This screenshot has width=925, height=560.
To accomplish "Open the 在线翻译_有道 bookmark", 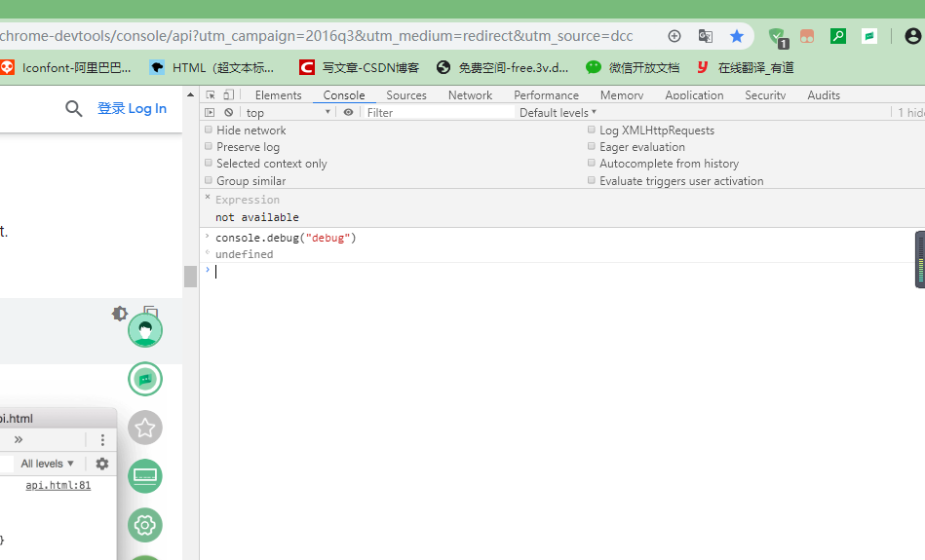I will point(746,68).
